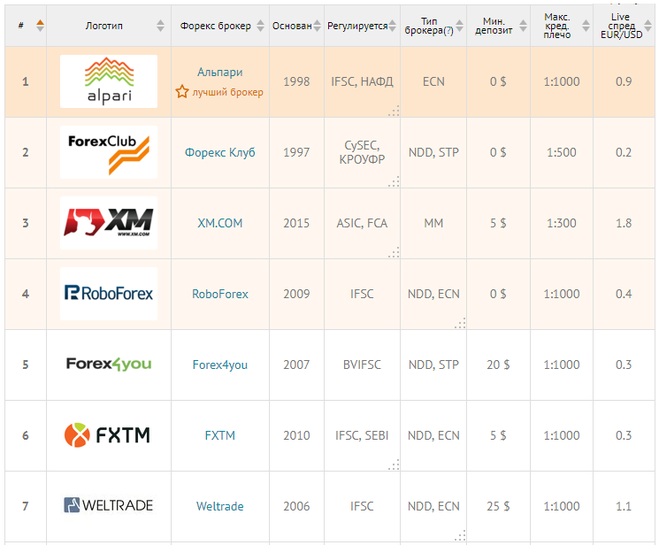Select the '0.9' spread value
Viewport: 659px width, 545px height.
624,82
